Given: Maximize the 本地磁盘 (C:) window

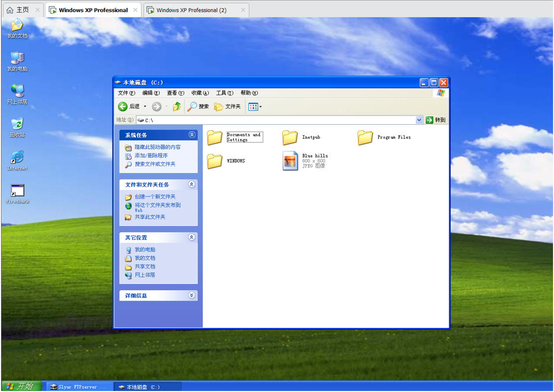Looking at the screenshot, I should point(434,83).
